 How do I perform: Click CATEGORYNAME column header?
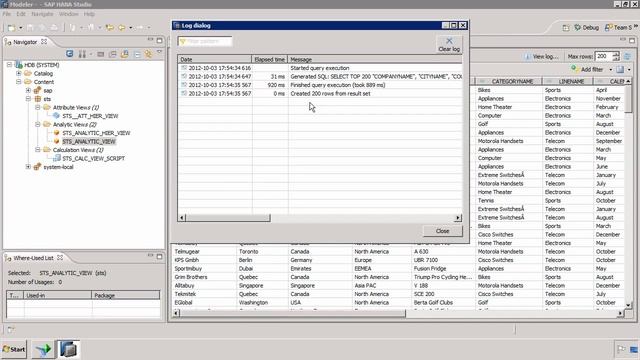(x=509, y=81)
